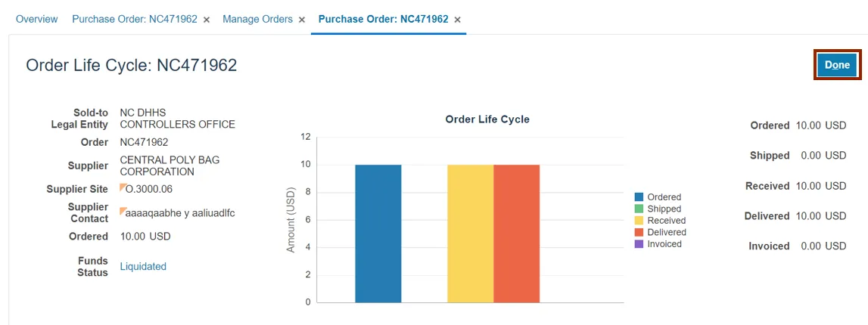
Task: Close the first inactive Purchase Order tab
Action: [207, 20]
